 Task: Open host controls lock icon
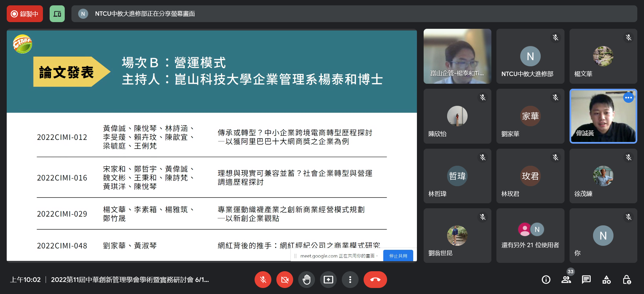click(x=627, y=280)
